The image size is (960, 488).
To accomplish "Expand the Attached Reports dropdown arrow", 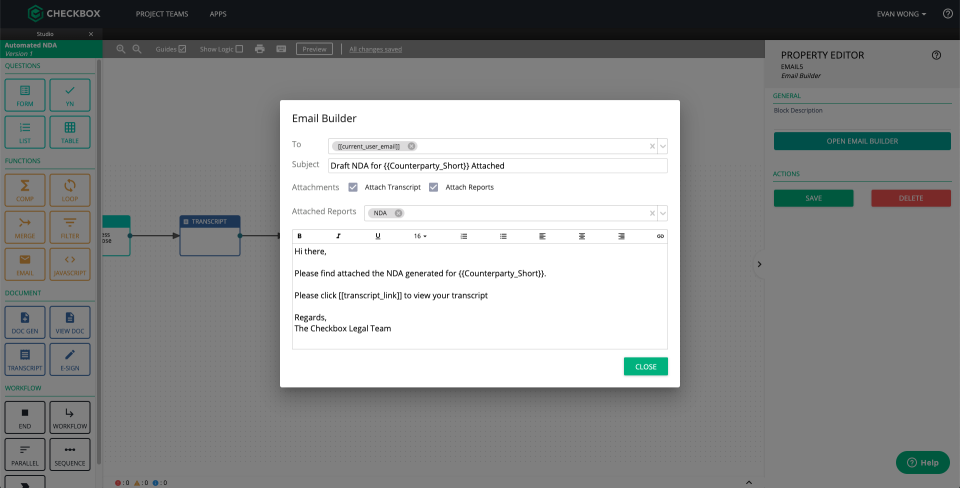I will pyautogui.click(x=662, y=213).
